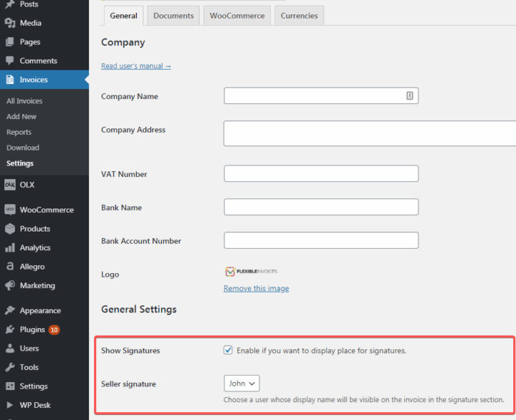516x420 pixels.
Task: Click the Remove this image link
Action: point(256,288)
